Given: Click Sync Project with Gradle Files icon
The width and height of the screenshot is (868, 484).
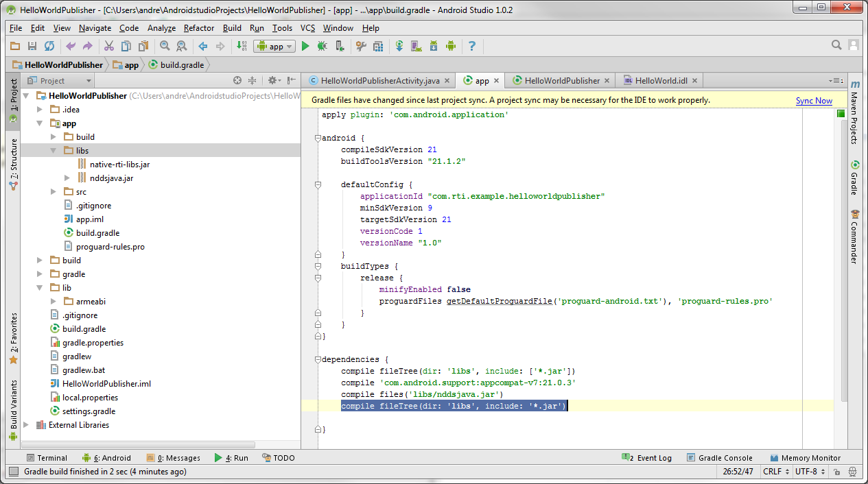Looking at the screenshot, I should tap(399, 46).
